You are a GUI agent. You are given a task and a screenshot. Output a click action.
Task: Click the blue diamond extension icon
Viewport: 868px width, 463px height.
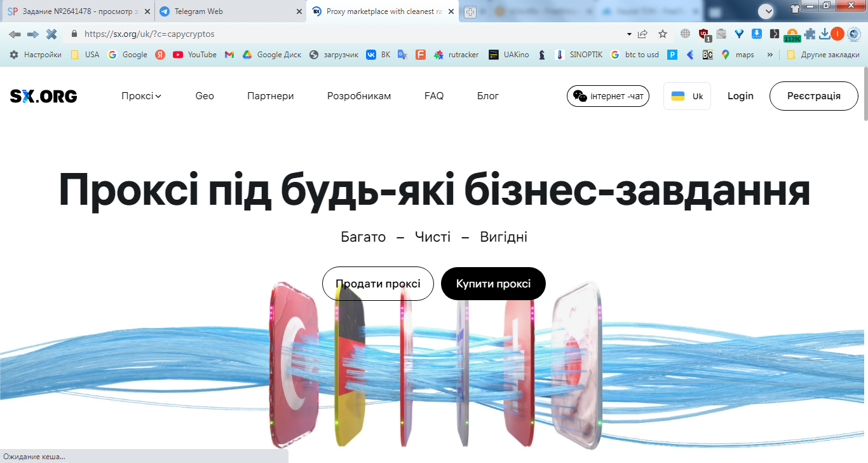739,34
